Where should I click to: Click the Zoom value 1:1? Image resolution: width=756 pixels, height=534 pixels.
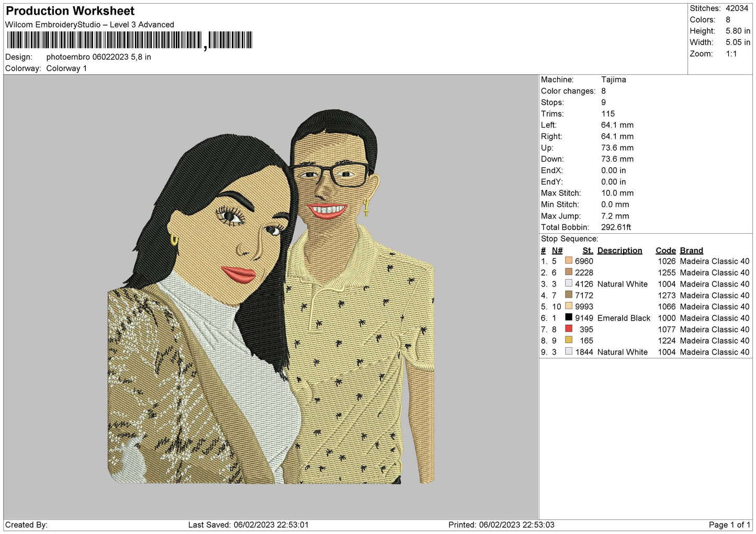pos(731,54)
